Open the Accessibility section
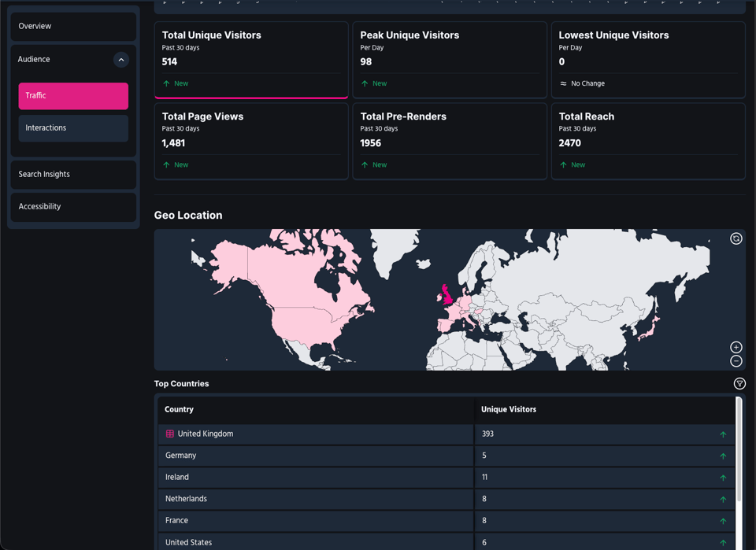 (73, 207)
